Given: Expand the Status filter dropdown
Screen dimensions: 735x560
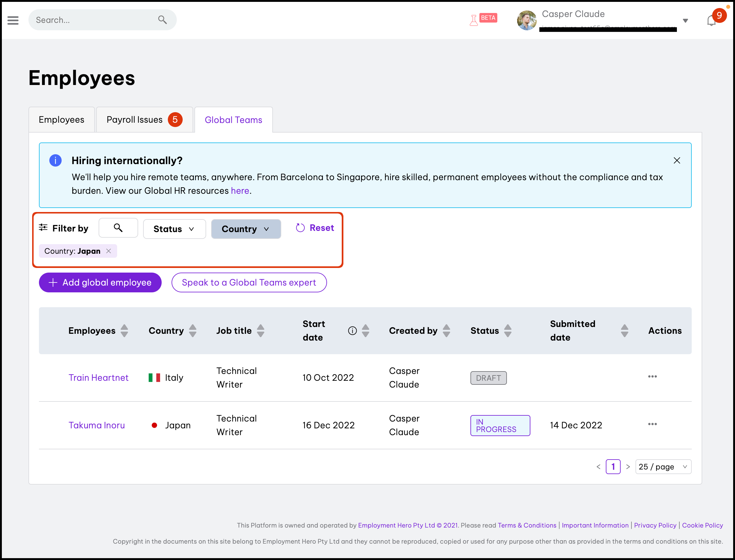Looking at the screenshot, I should point(174,229).
